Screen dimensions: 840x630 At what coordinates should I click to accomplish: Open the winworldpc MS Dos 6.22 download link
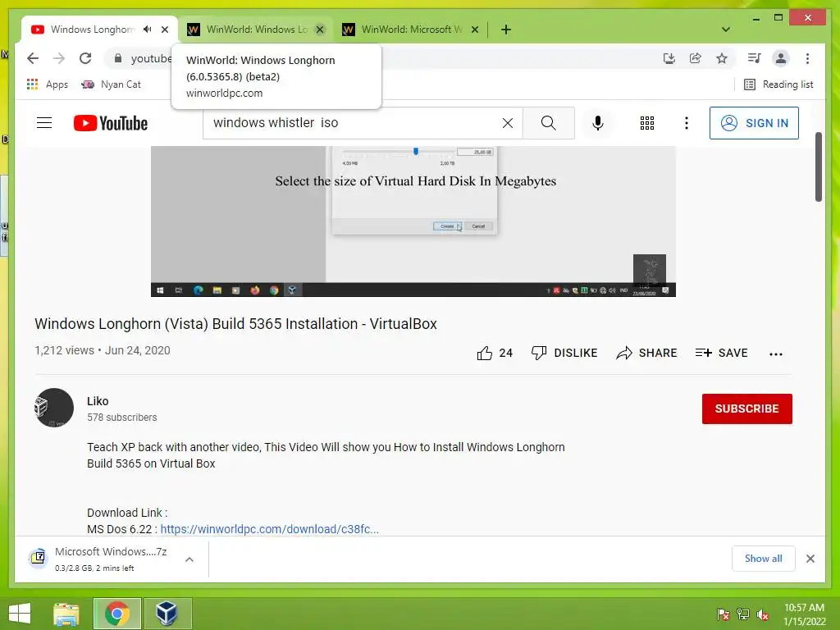(269, 529)
